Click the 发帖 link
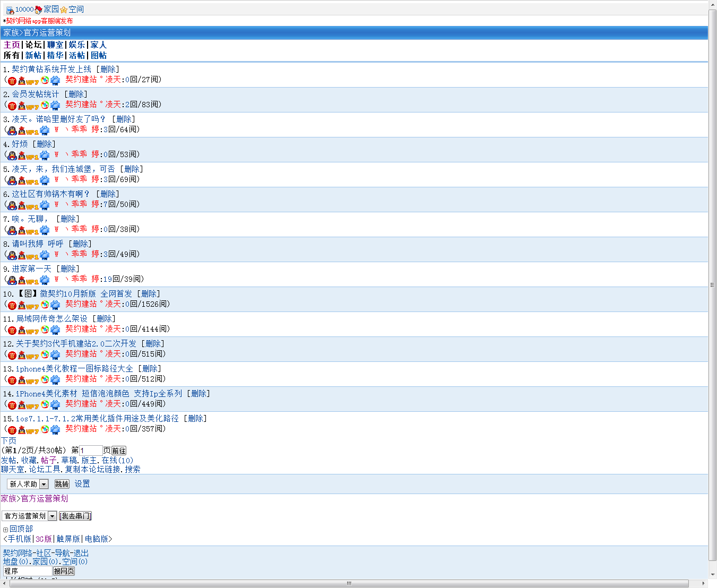The height and width of the screenshot is (588, 717). point(8,460)
